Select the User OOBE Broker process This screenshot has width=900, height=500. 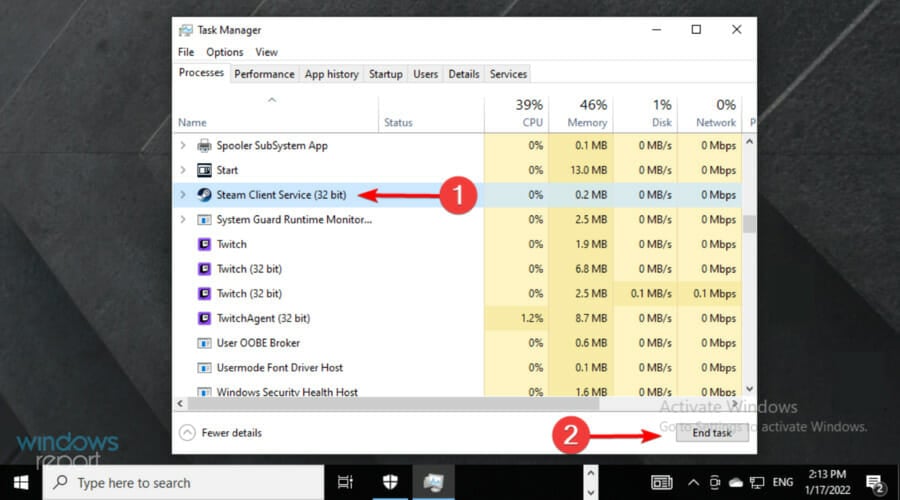point(457,343)
